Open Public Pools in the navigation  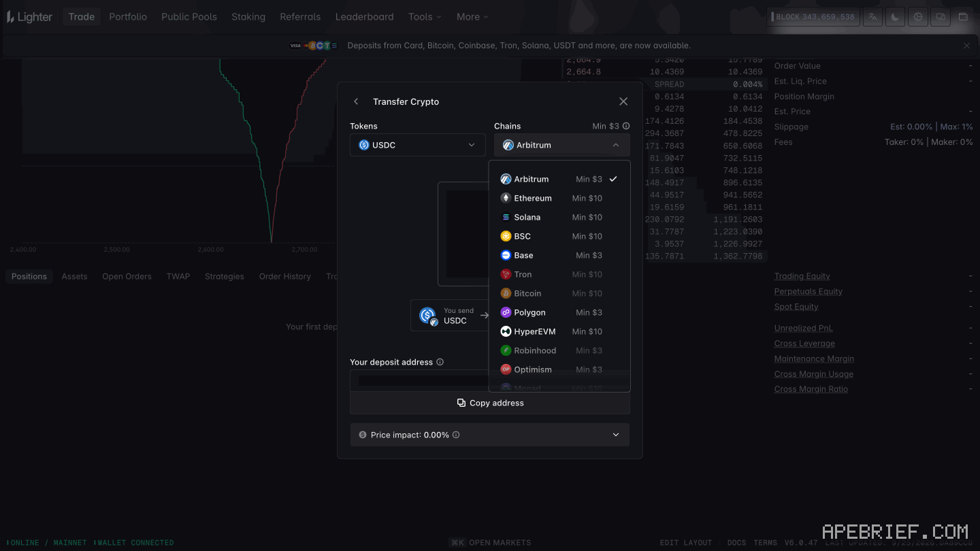coord(189,17)
